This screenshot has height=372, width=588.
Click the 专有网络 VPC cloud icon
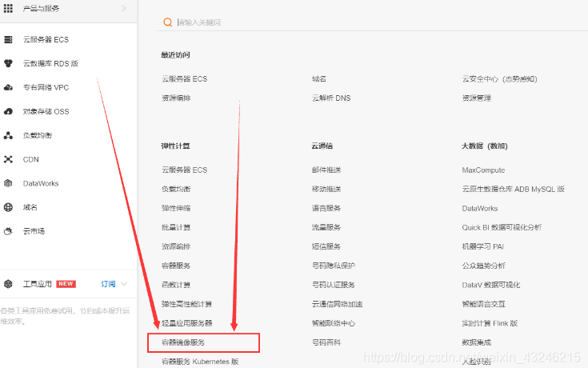click(8, 87)
